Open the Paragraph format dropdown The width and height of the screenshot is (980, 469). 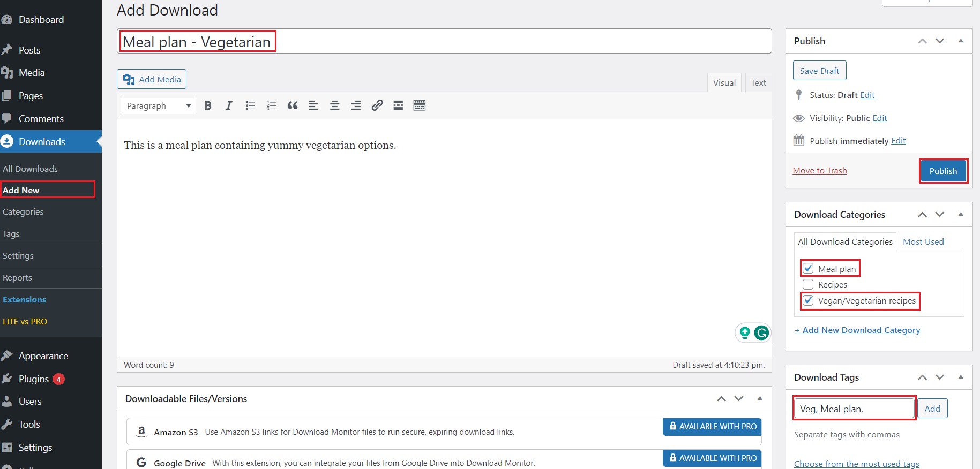pyautogui.click(x=158, y=106)
